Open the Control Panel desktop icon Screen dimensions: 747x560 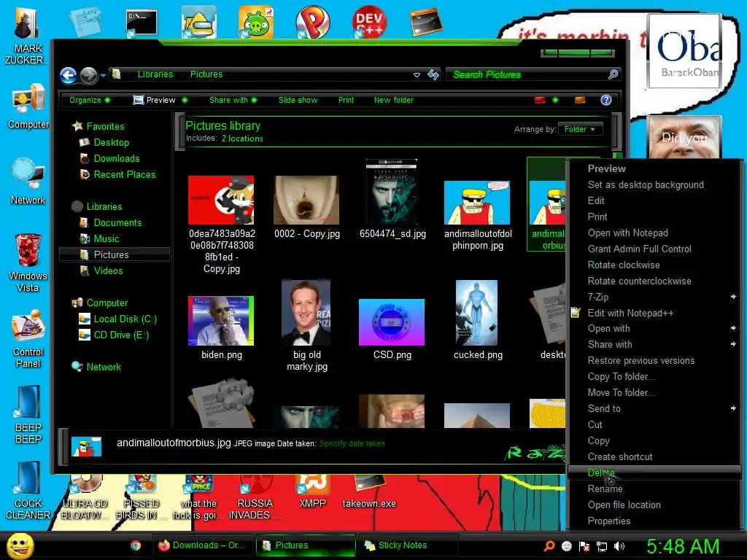28,339
